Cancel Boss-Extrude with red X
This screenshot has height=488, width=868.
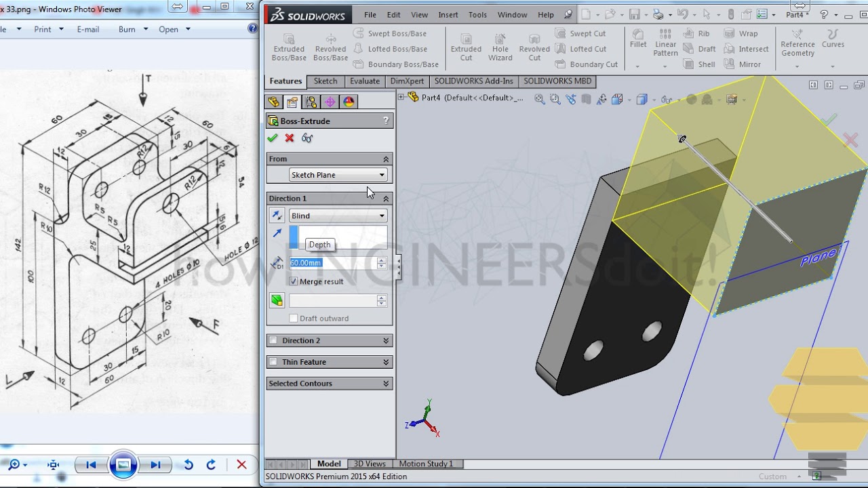[x=290, y=138]
